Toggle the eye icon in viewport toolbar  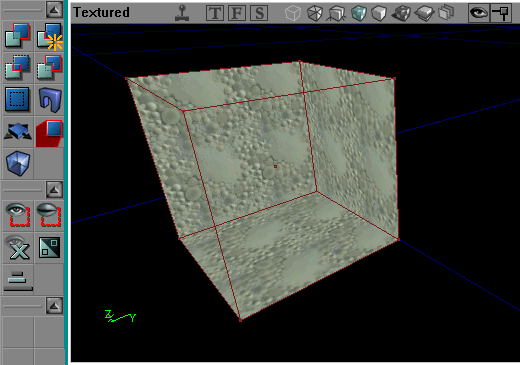tap(479, 13)
